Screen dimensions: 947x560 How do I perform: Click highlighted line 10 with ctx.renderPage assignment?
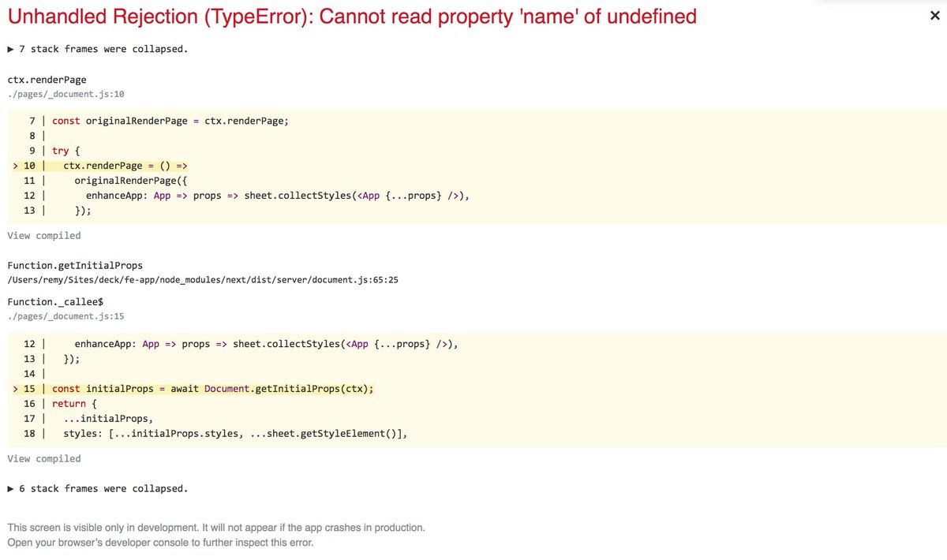point(125,166)
